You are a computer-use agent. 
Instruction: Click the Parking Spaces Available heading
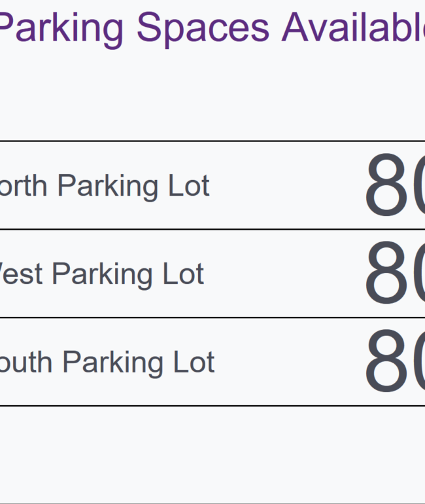[x=212, y=29]
